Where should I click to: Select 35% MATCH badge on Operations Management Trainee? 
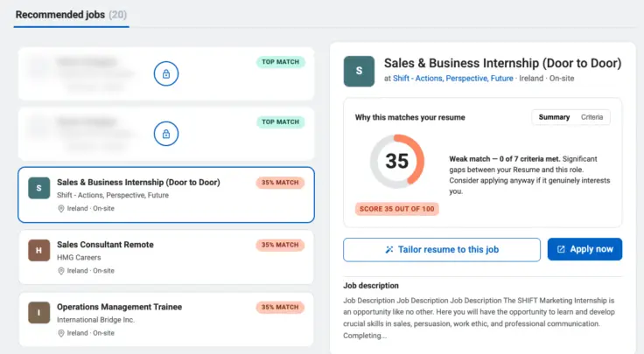[x=280, y=308]
